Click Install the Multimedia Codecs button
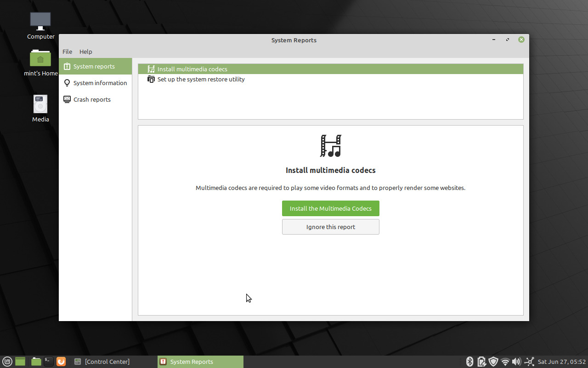588x368 pixels. pos(331,208)
